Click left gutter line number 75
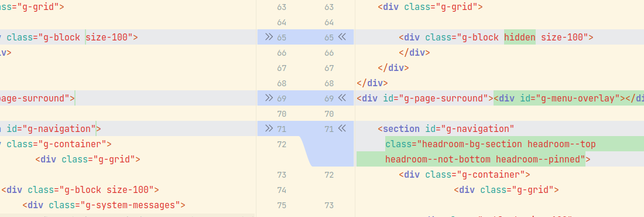The height and width of the screenshot is (217, 644). click(x=282, y=205)
